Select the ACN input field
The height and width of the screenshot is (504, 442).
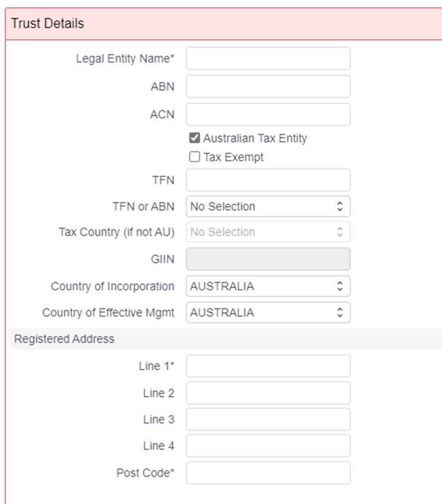click(x=269, y=114)
